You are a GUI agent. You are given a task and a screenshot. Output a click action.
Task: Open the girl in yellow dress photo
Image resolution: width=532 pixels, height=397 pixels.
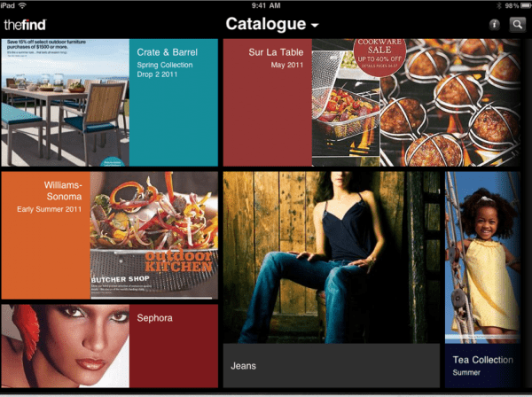pyautogui.click(x=482, y=257)
